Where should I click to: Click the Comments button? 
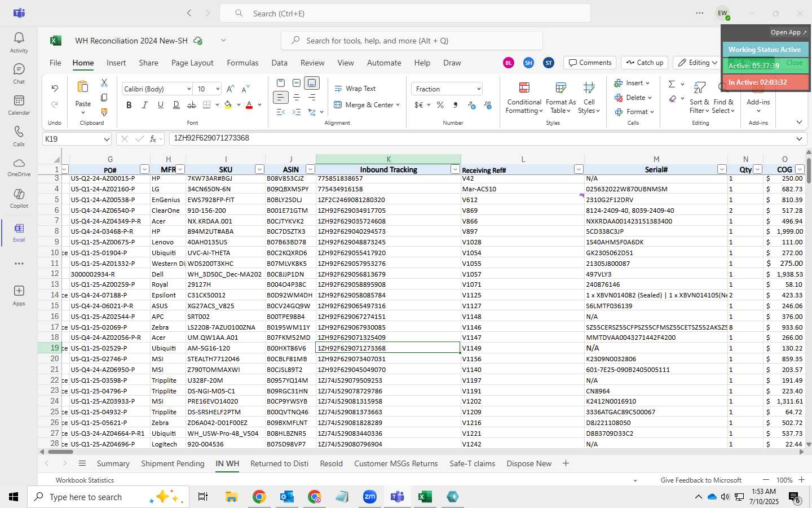(590, 63)
